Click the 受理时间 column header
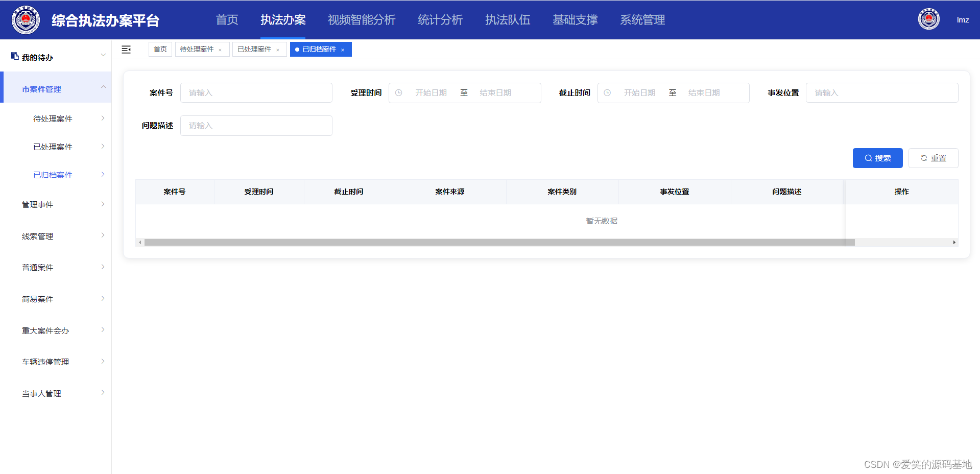 pyautogui.click(x=259, y=192)
